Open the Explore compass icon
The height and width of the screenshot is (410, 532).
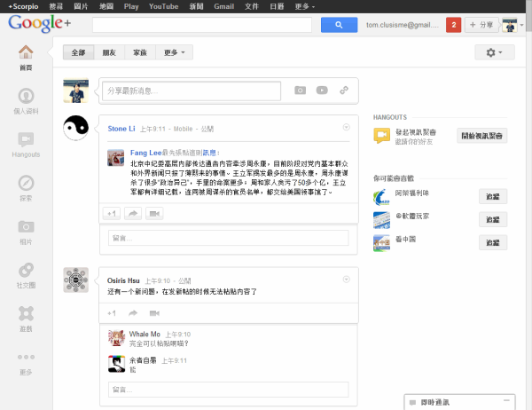[26, 183]
